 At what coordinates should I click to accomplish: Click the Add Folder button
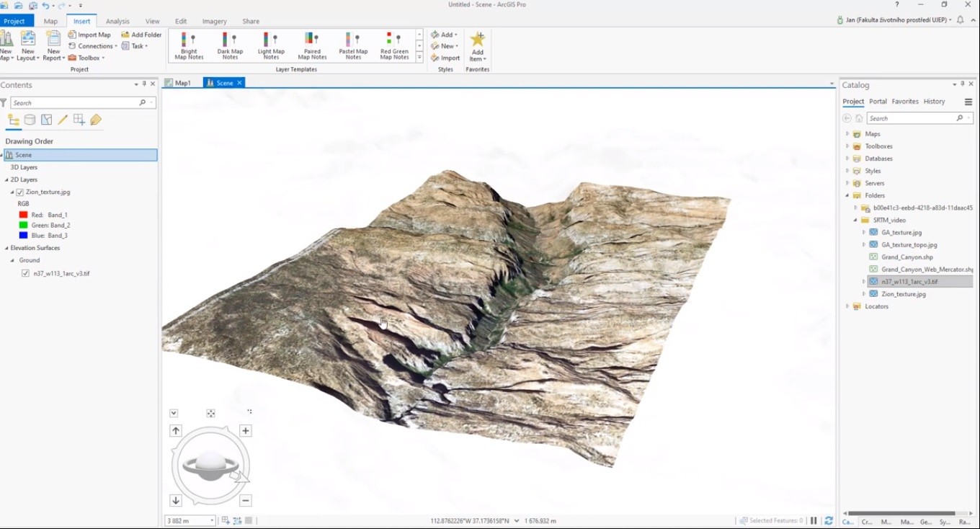pos(141,35)
